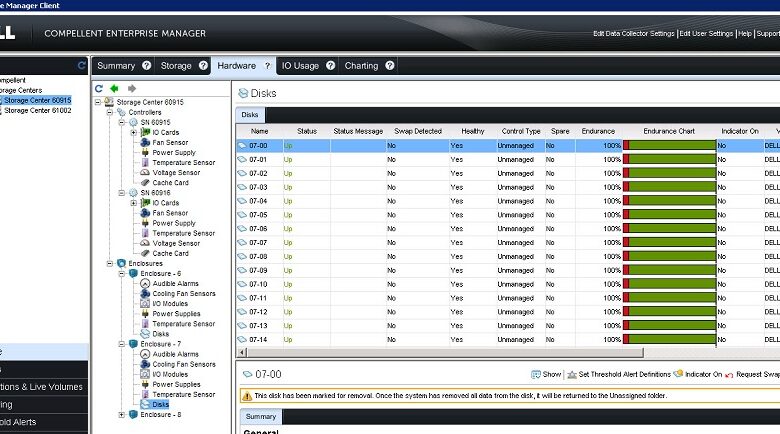Click the IO Usage help icon
The width and height of the screenshot is (780, 434).
point(330,65)
